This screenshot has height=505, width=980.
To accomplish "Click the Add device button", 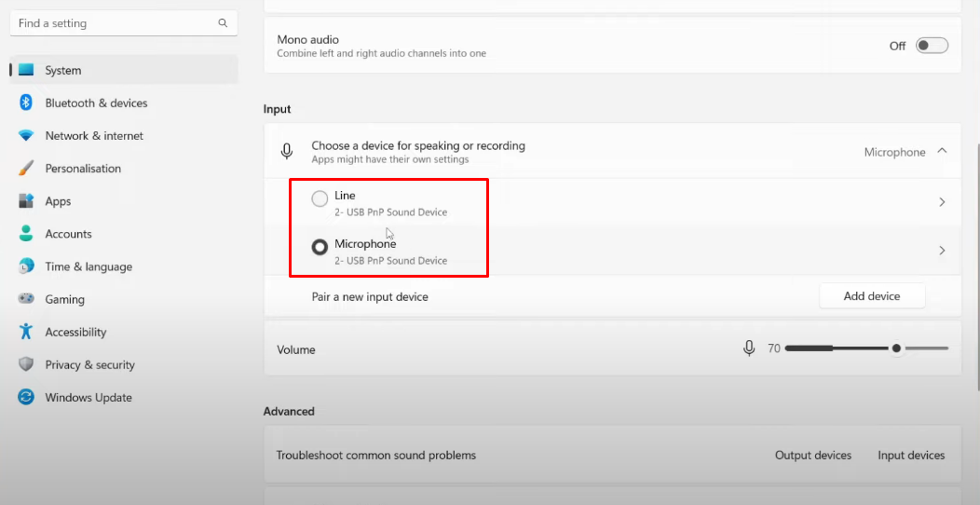I will [x=872, y=296].
